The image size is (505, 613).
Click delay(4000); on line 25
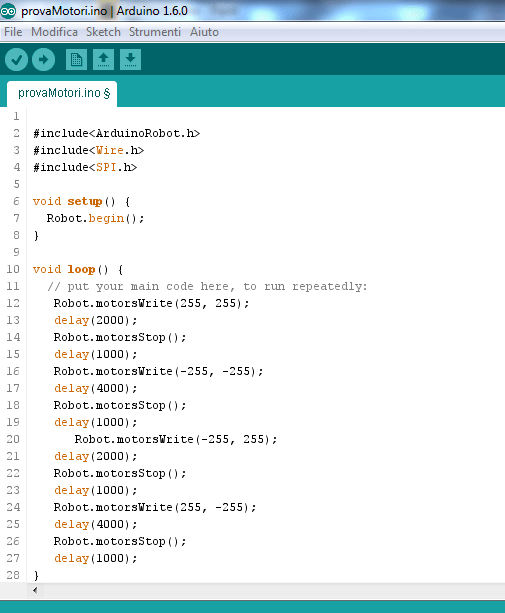click(95, 524)
